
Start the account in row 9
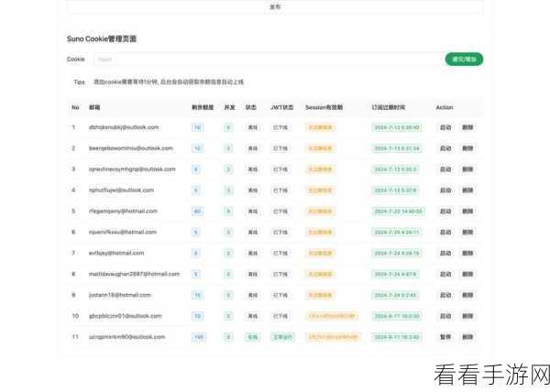[x=445, y=295]
